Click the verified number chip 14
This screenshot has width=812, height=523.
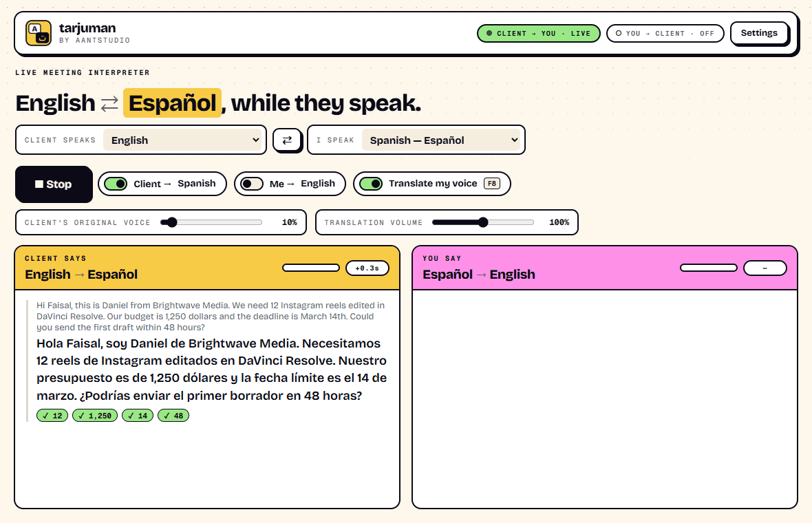pyautogui.click(x=138, y=416)
